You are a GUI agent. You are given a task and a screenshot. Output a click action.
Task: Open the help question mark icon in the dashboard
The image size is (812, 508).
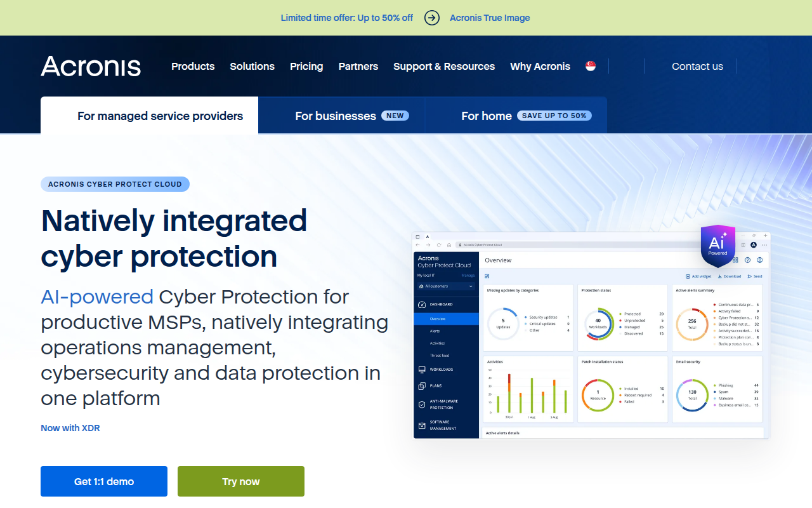tap(747, 260)
